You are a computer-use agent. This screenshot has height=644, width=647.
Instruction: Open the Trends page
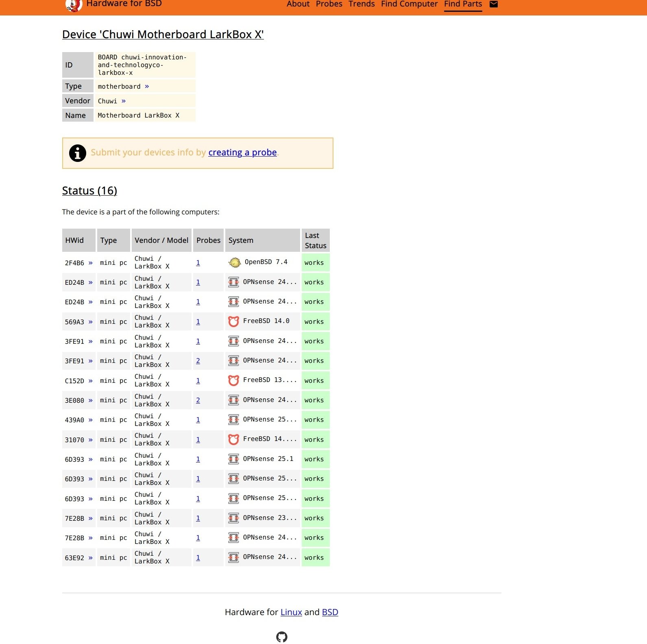(361, 4)
